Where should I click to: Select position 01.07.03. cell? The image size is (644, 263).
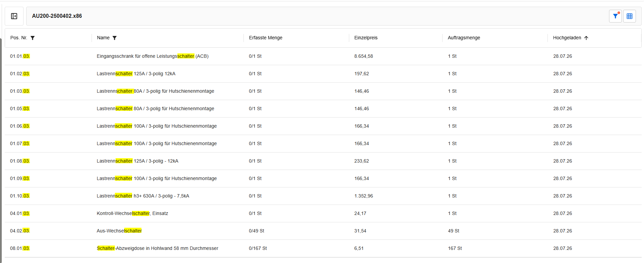20,143
